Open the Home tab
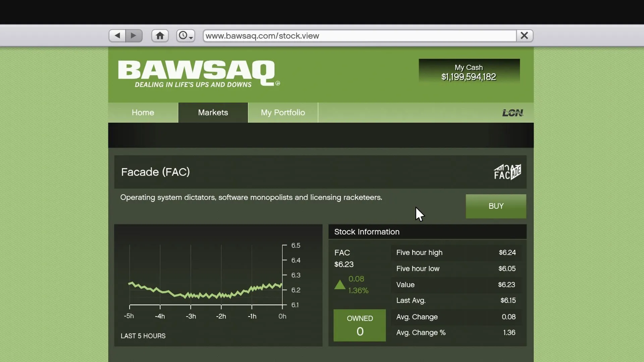The height and width of the screenshot is (362, 644). pos(143,113)
